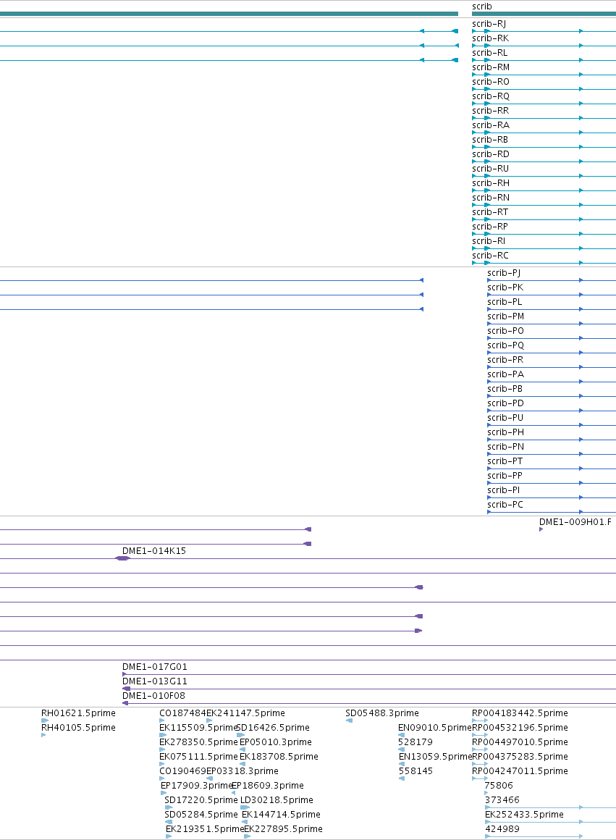Open scrib-PR protein details
616x840 pixels.
click(505, 359)
